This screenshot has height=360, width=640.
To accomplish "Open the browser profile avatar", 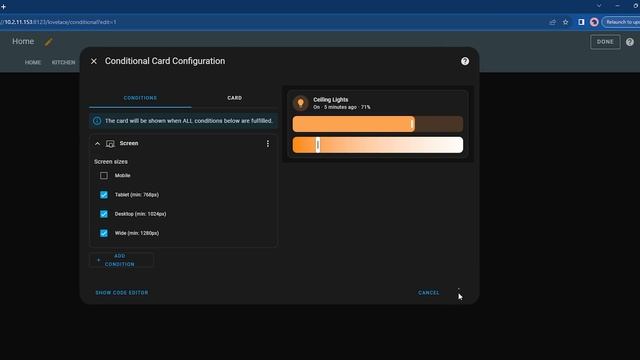I will 594,22.
